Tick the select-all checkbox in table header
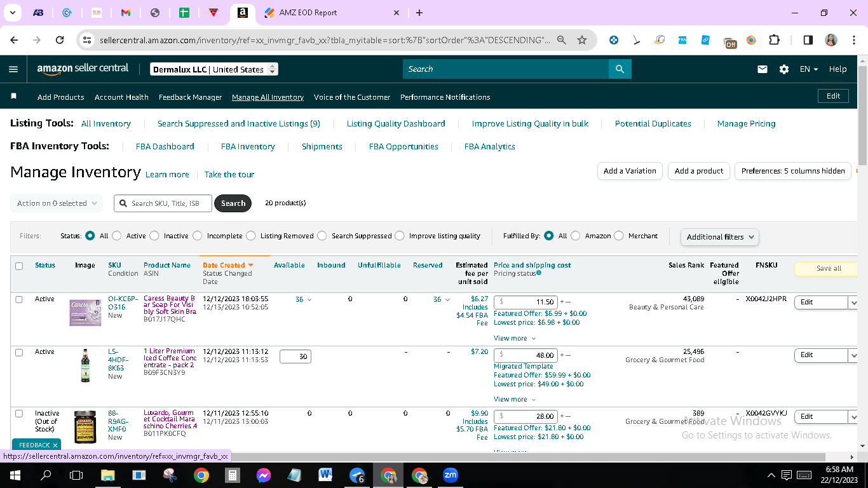Image resolution: width=868 pixels, height=488 pixels. tap(19, 266)
